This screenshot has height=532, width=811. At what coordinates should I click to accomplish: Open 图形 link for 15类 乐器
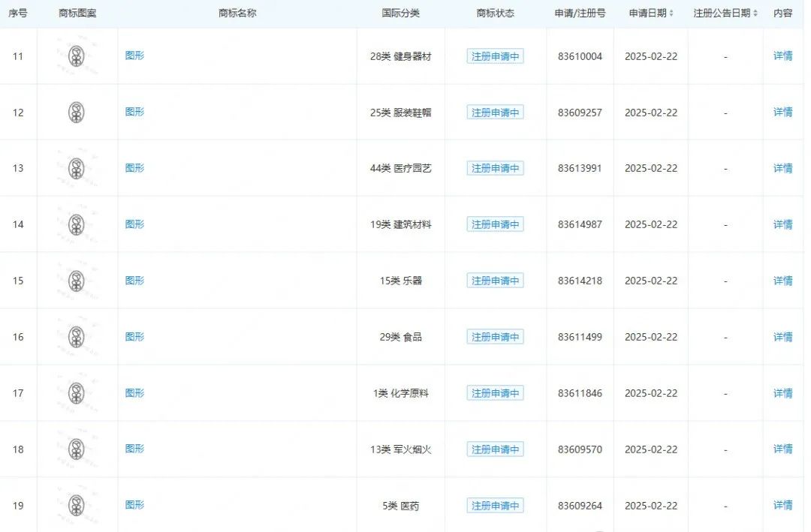(134, 280)
